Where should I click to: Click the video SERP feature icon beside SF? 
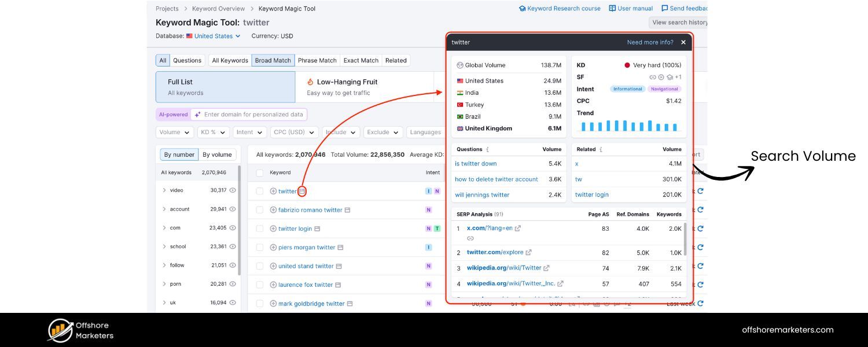tap(661, 77)
